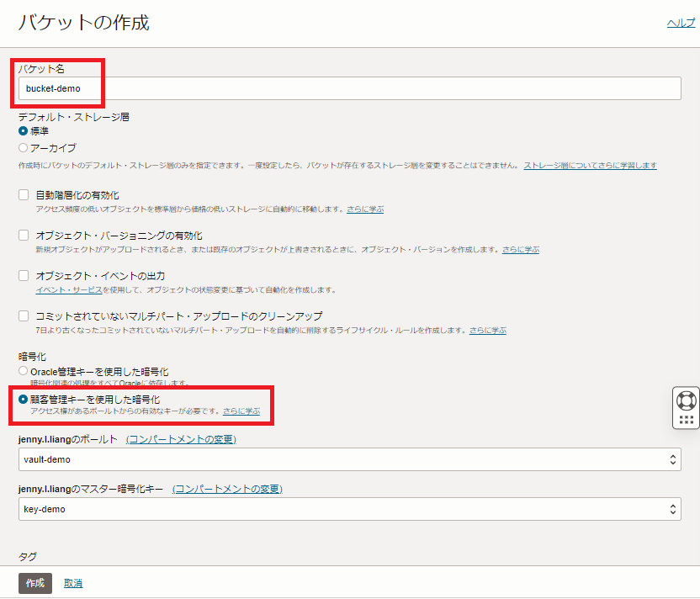The width and height of the screenshot is (700, 599).
Task: Toggle the オブジェクト・イベントの出力 checkbox
Action: pos(24,276)
